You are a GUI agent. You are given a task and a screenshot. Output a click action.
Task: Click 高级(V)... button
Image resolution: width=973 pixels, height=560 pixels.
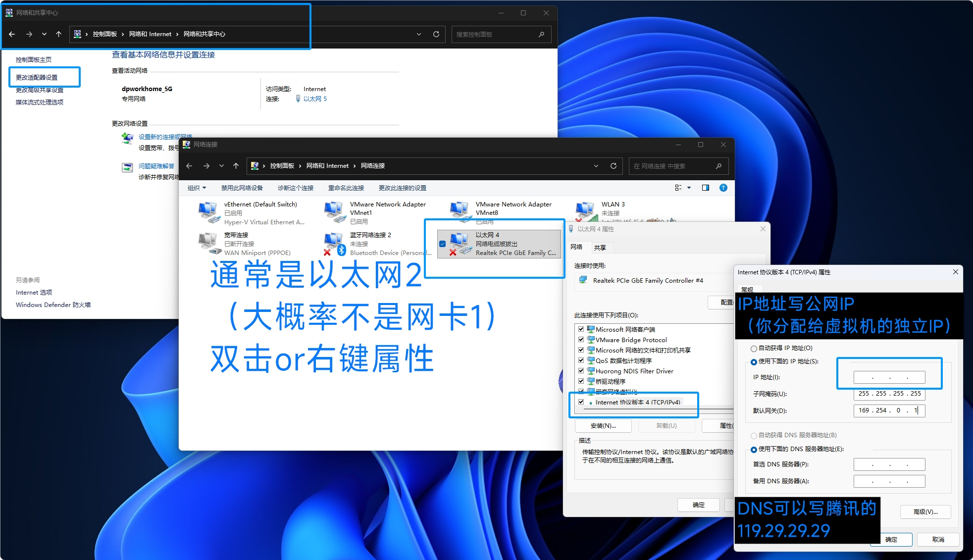coord(925,512)
